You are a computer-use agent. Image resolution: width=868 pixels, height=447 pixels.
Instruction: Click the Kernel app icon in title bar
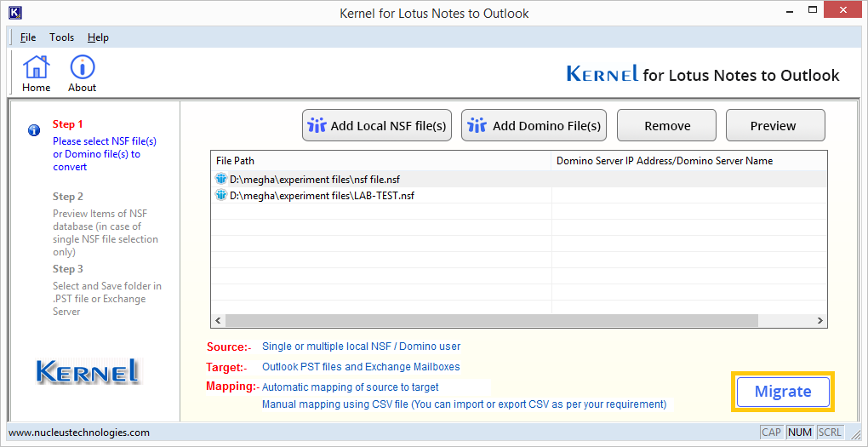click(15, 11)
